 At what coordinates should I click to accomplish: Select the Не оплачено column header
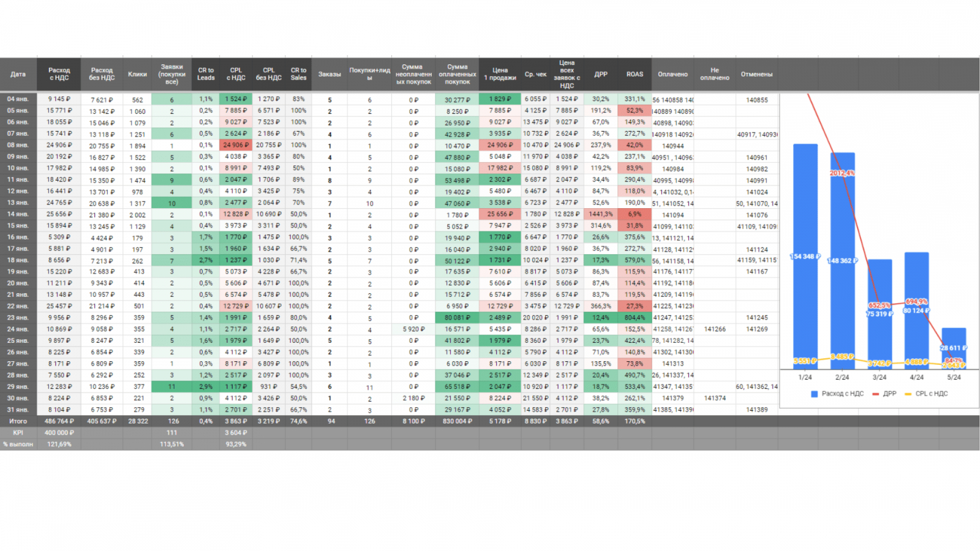coord(715,75)
